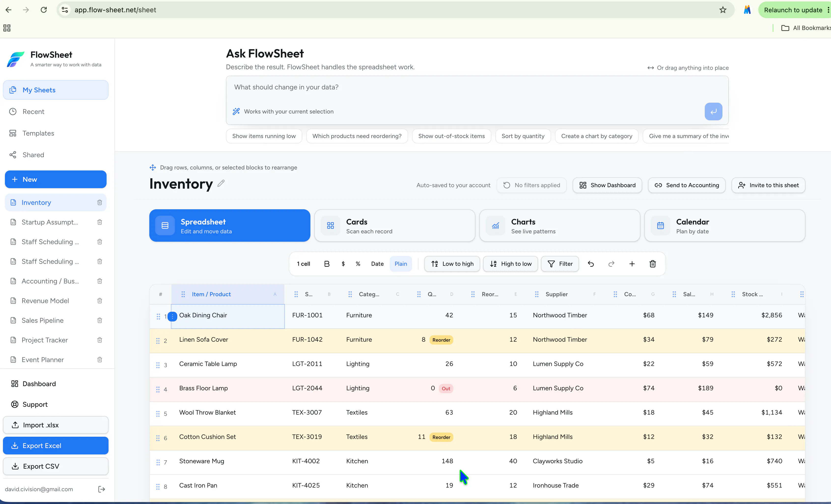Click the undo arrow in the table toolbar

(x=591, y=264)
